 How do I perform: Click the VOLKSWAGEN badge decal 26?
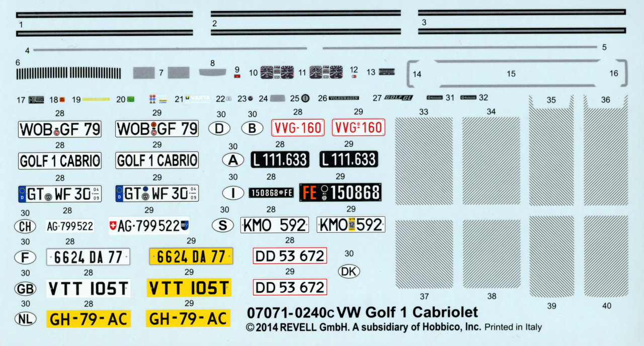coord(344,98)
